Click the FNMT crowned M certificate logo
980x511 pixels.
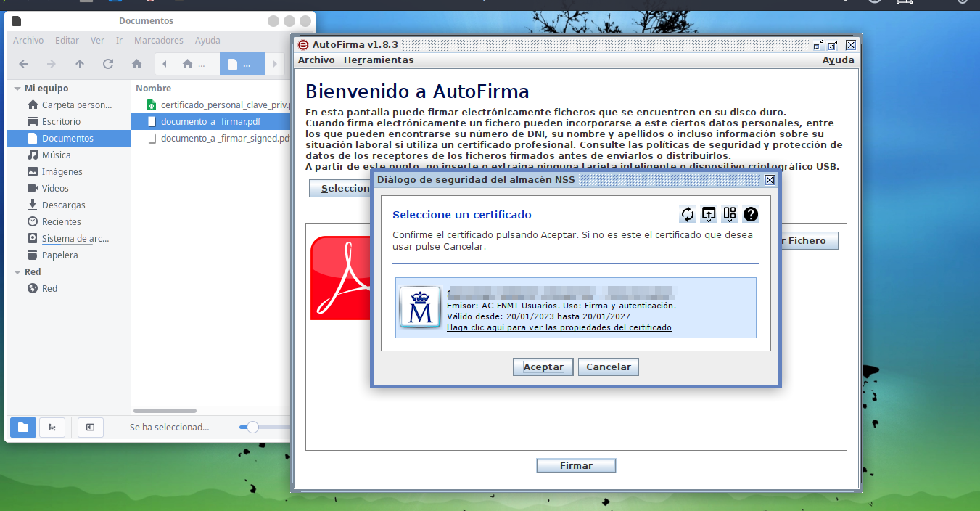pyautogui.click(x=421, y=307)
